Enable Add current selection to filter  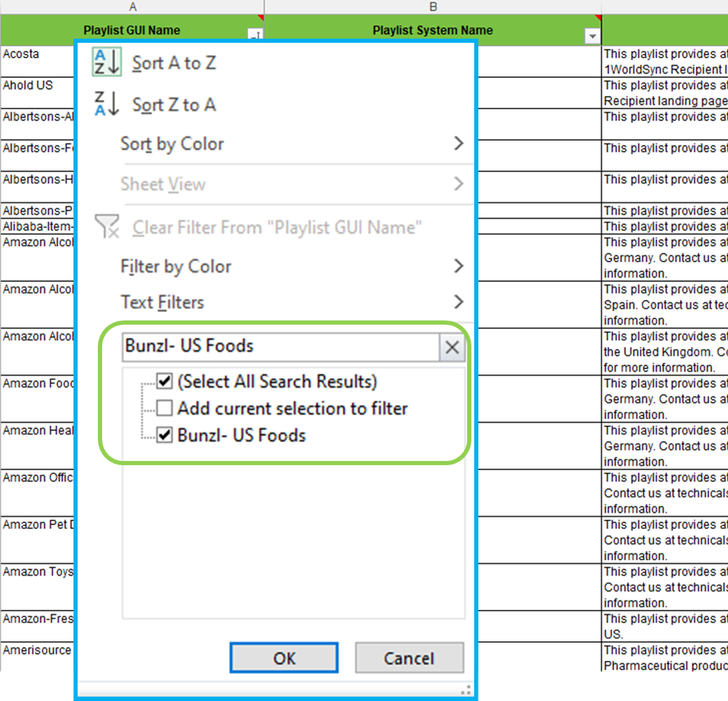165,409
